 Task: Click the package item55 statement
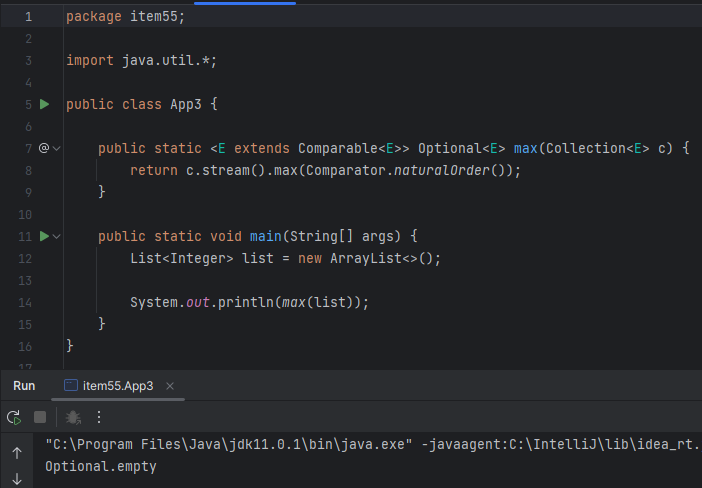point(125,17)
